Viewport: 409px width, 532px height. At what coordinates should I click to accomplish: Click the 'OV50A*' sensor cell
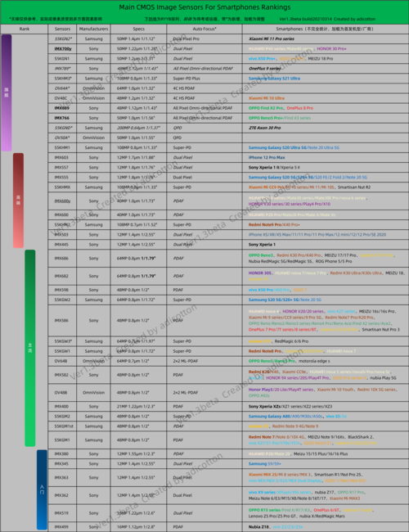point(62,138)
